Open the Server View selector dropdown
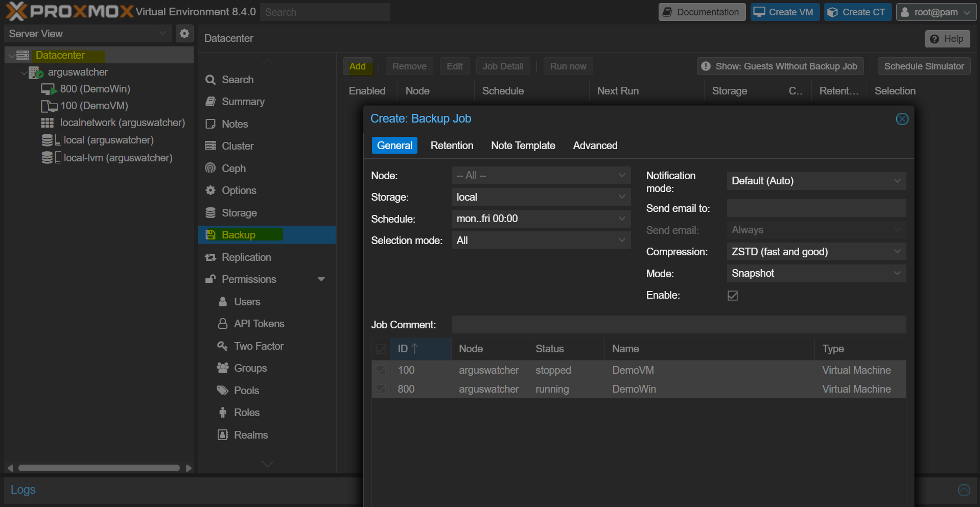Screen dimensions: 980x507 click(x=88, y=34)
